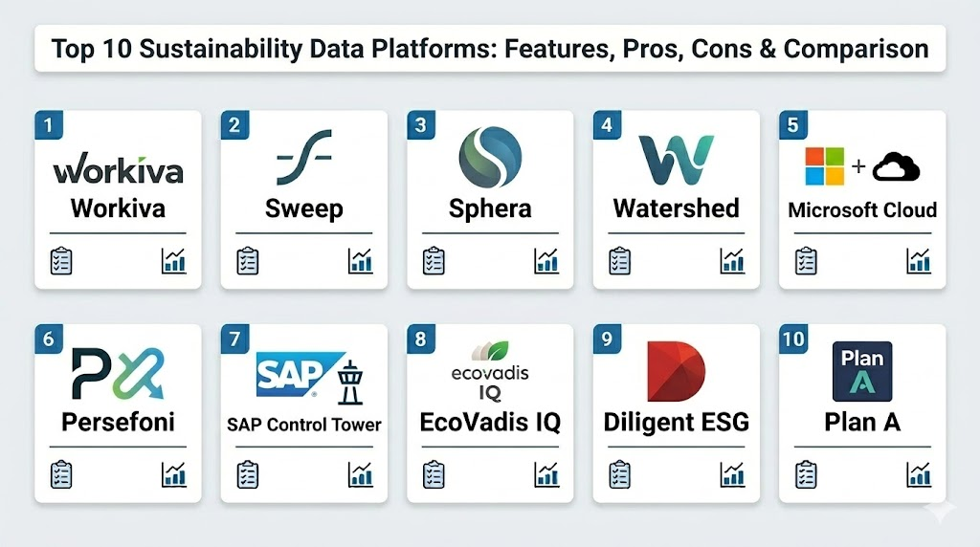Click the SAP logo
The width and height of the screenshot is (980, 547).
288,374
